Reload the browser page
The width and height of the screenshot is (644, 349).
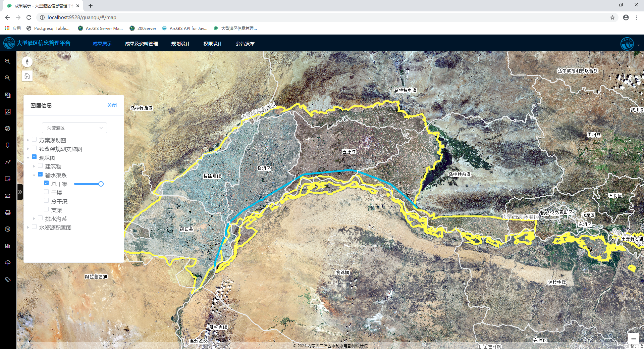click(29, 17)
